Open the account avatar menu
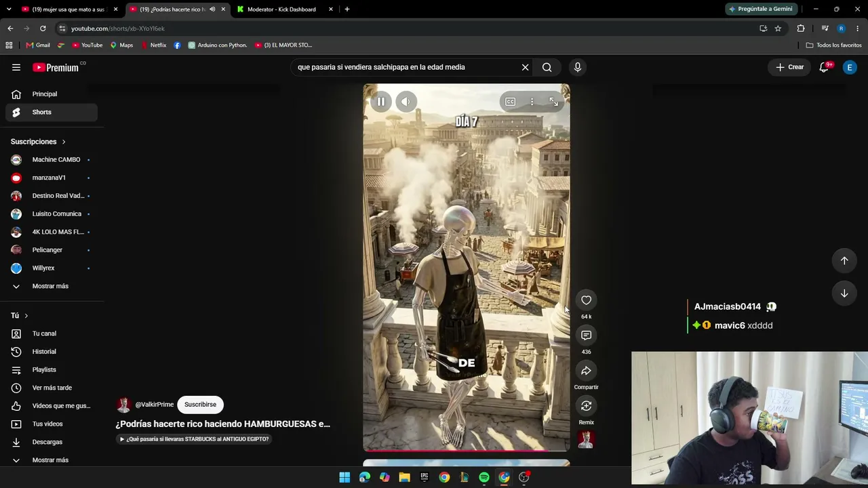The height and width of the screenshot is (488, 868). click(850, 67)
